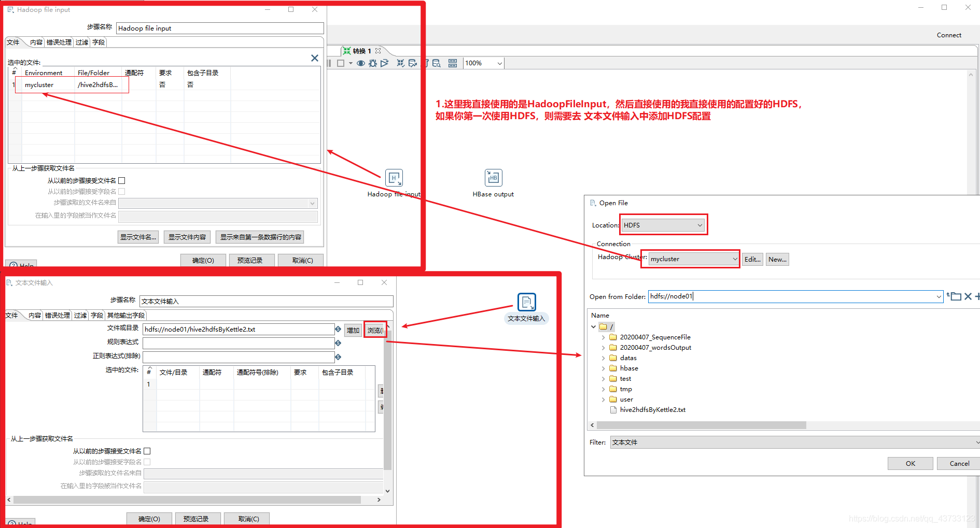The width and height of the screenshot is (980, 528).
Task: Switch to 错误处理 tab in Hadoop file input
Action: [59, 42]
